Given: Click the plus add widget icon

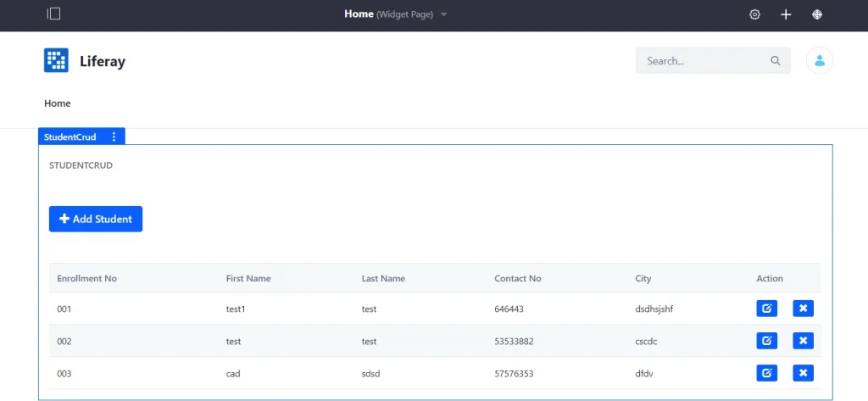Looking at the screenshot, I should [x=786, y=14].
